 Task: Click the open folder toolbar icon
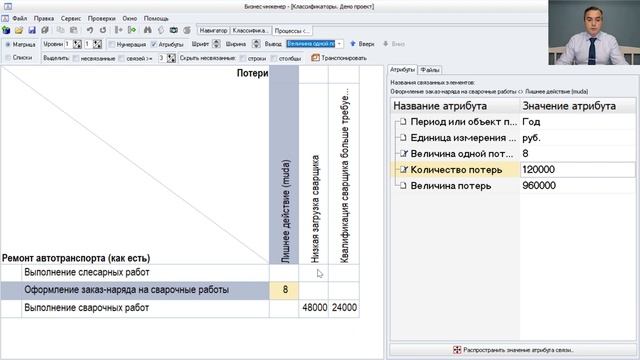[19, 30]
